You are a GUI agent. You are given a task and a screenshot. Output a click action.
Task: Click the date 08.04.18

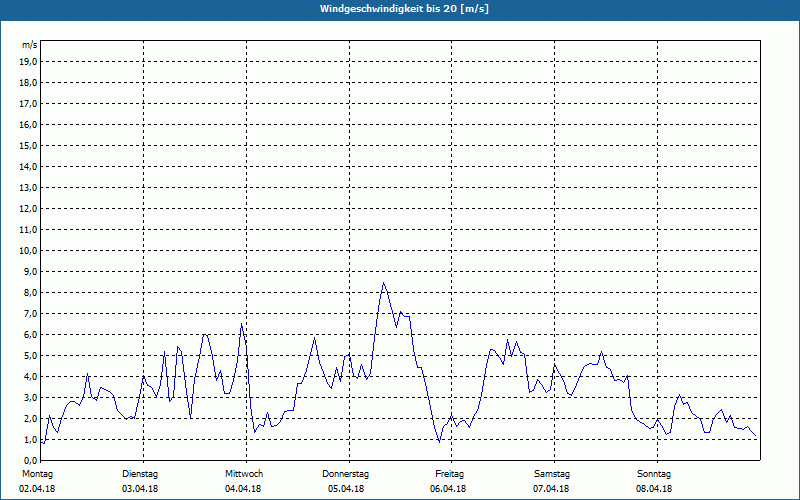(x=654, y=489)
